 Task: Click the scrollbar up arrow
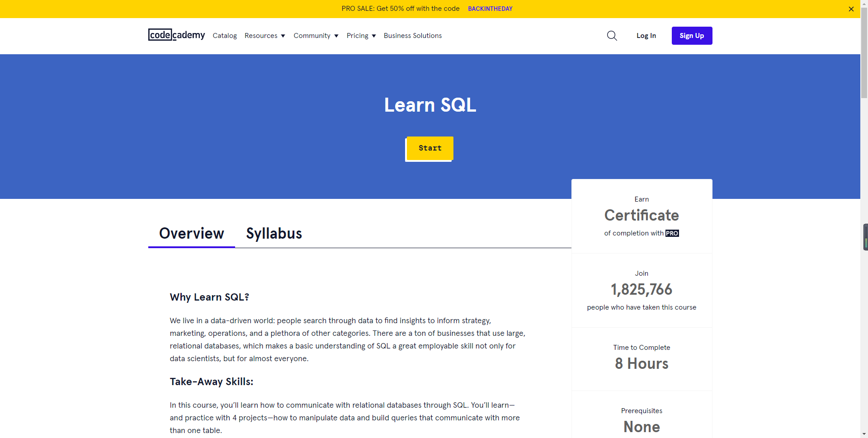pos(864,4)
